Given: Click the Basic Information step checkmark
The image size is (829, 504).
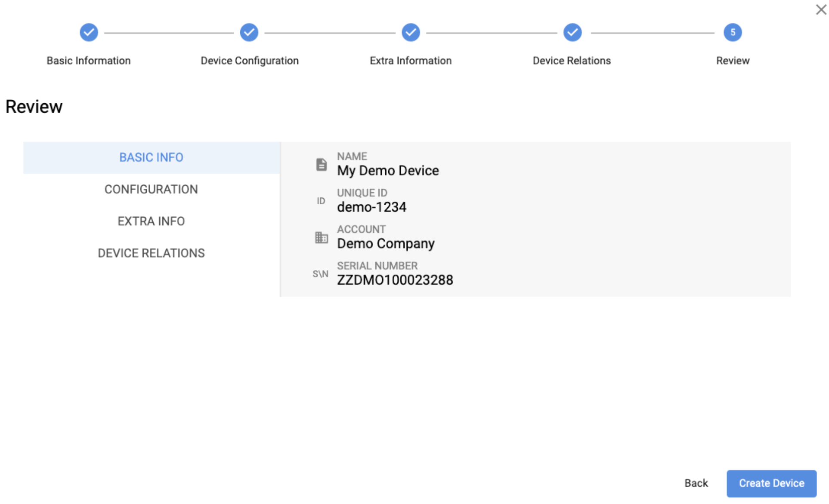Looking at the screenshot, I should [x=89, y=32].
